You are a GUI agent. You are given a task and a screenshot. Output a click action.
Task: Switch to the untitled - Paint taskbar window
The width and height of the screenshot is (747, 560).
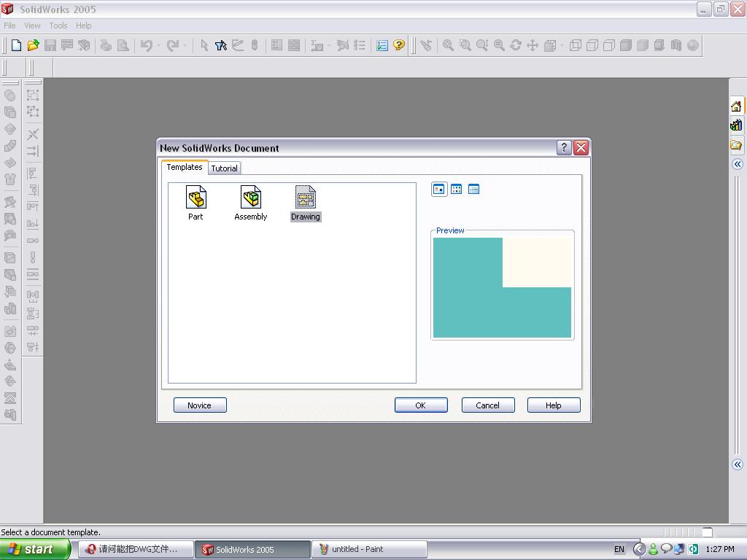[369, 549]
